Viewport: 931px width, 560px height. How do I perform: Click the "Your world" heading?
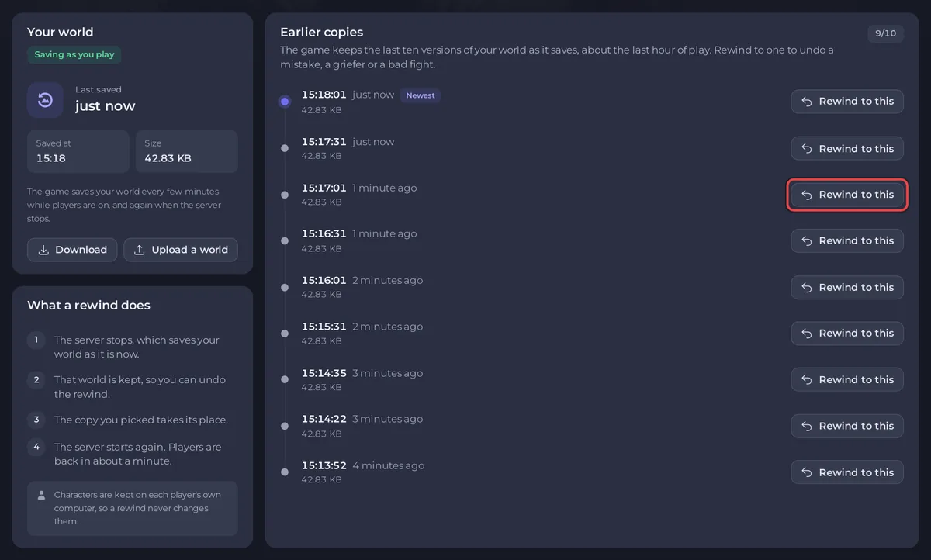(60, 33)
